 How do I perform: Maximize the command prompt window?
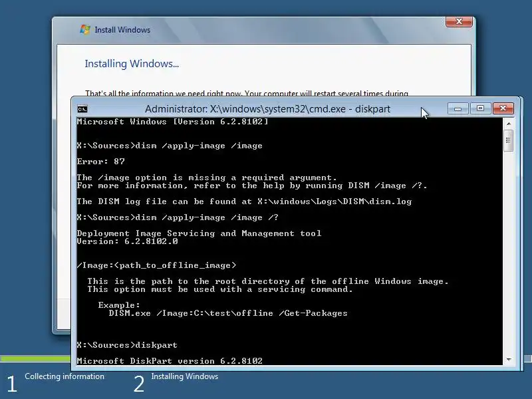pos(480,108)
